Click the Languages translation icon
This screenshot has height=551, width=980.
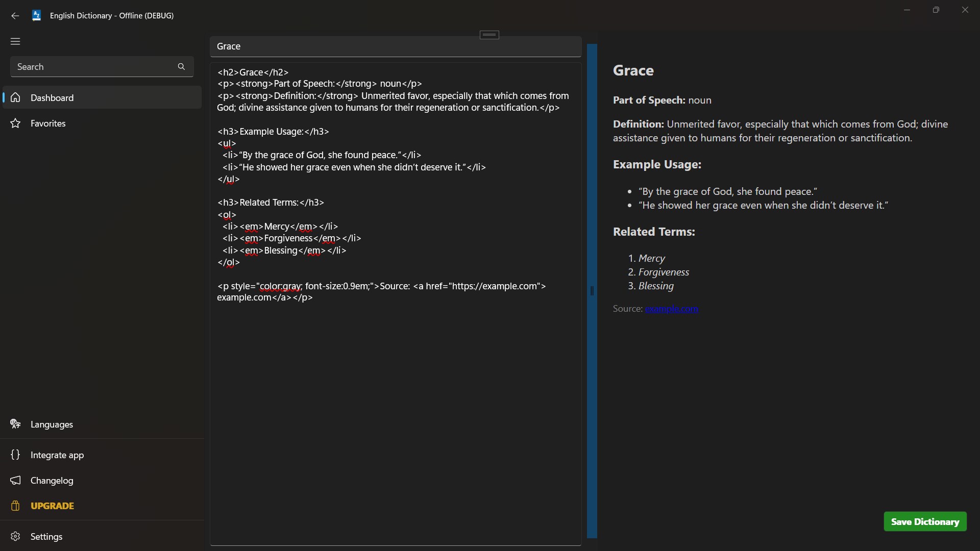coord(15,424)
